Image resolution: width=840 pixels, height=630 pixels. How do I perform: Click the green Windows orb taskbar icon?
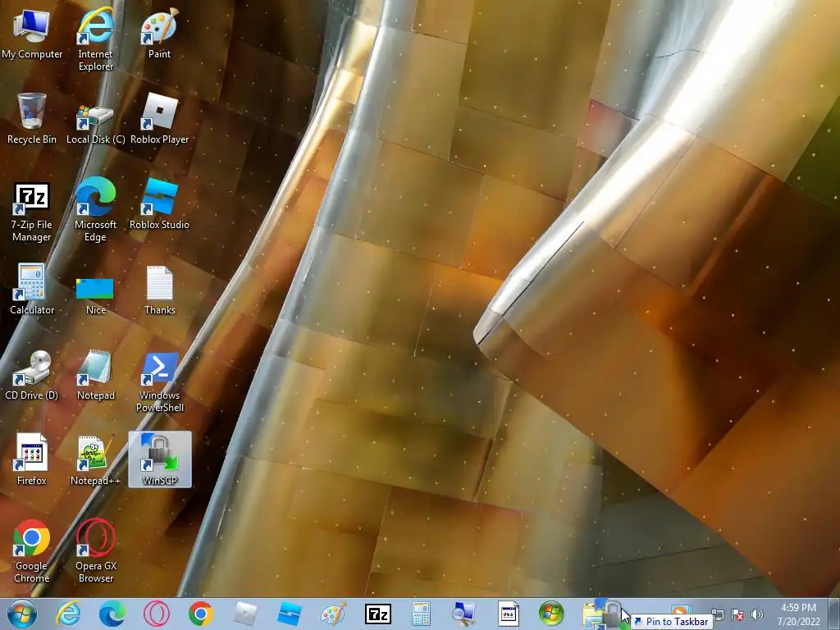coord(551,614)
